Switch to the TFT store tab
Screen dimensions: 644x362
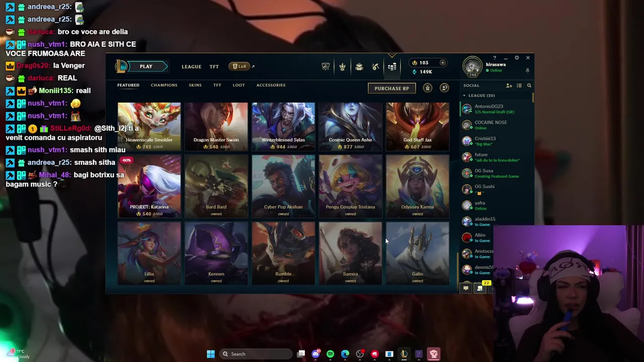pos(217,85)
